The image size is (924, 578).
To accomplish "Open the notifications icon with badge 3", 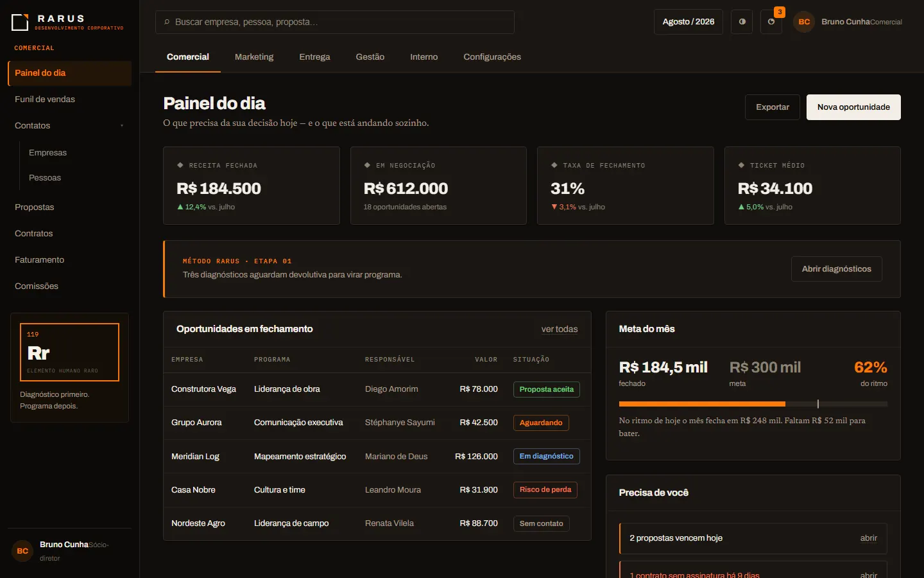I will [x=771, y=22].
